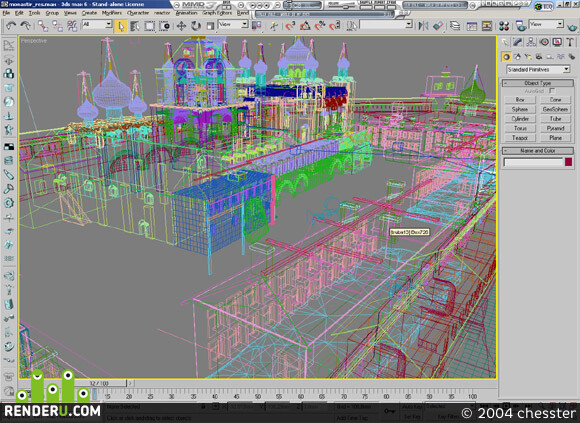580x423 pixels.
Task: Open the Animation menu
Action: coord(186,13)
